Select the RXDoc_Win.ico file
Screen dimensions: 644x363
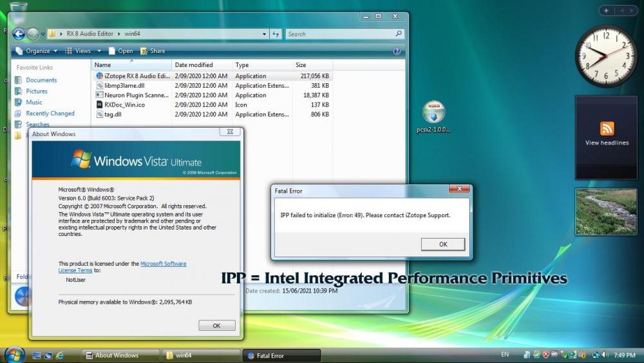point(120,105)
